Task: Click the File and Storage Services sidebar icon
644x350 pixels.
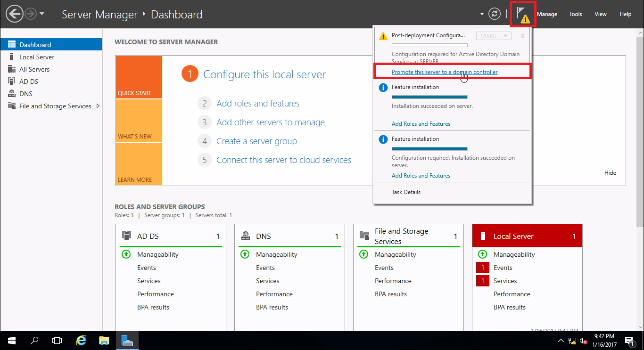Action: 12,106
